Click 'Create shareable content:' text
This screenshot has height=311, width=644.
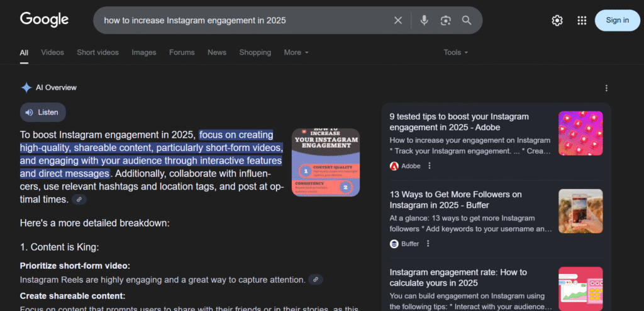[73, 296]
